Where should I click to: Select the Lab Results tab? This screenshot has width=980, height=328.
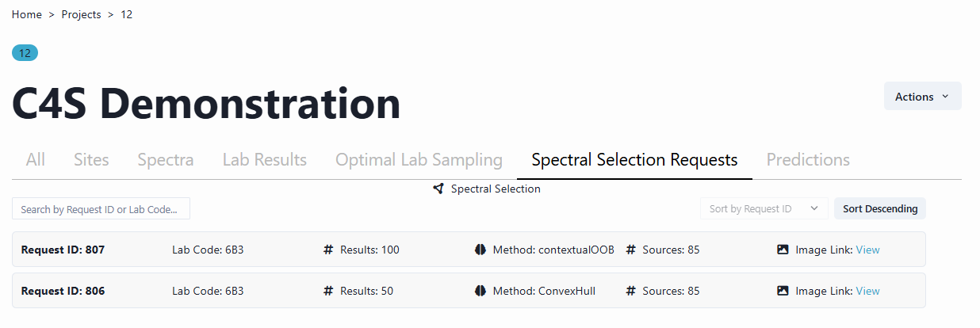click(265, 160)
